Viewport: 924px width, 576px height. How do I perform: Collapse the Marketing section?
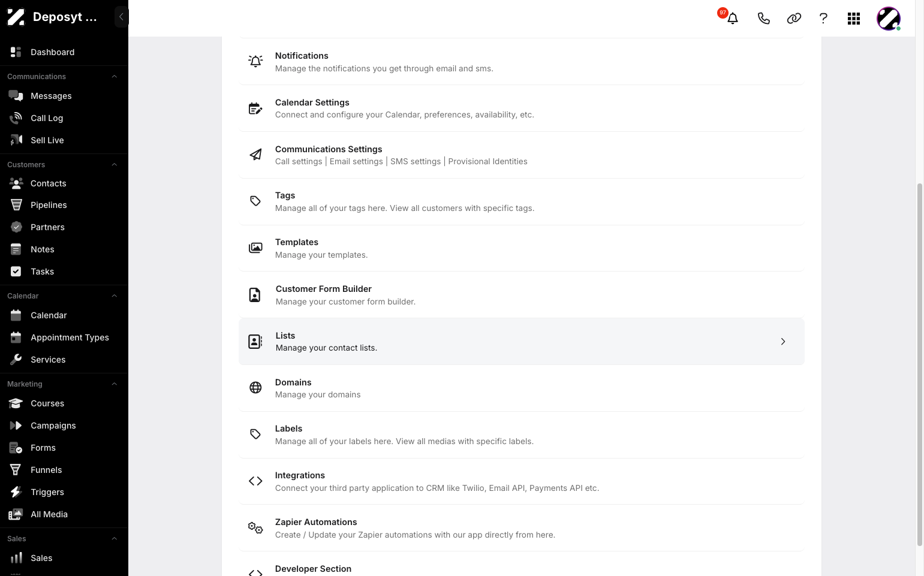114,384
